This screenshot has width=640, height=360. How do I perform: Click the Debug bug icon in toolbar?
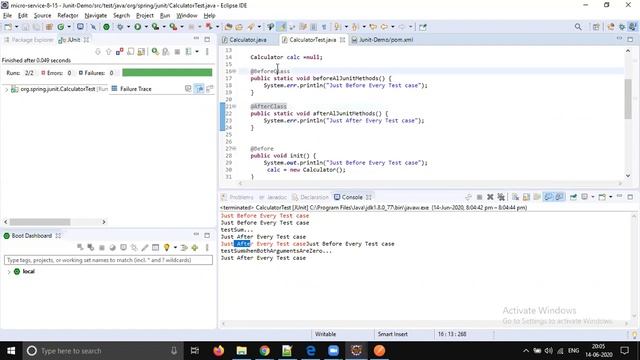120,27
